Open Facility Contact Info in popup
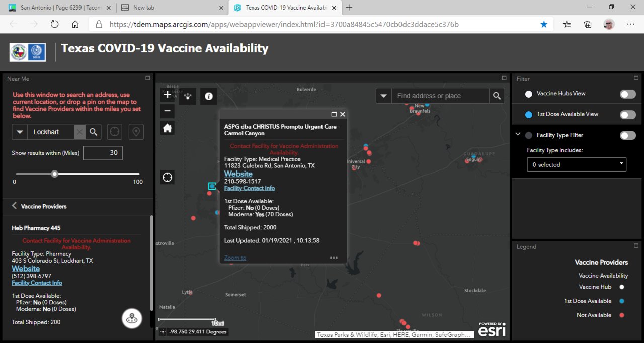 [x=250, y=188]
